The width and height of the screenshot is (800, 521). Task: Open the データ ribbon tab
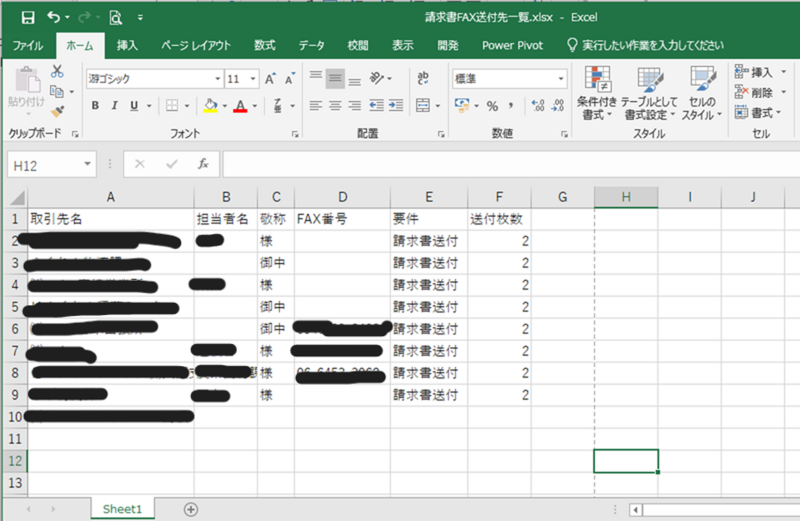[311, 45]
